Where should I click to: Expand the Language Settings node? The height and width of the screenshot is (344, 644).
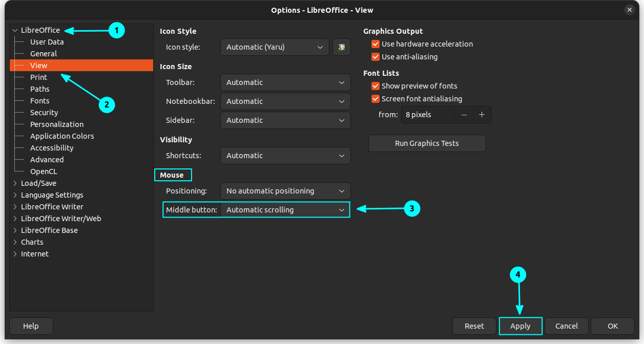[x=15, y=195]
